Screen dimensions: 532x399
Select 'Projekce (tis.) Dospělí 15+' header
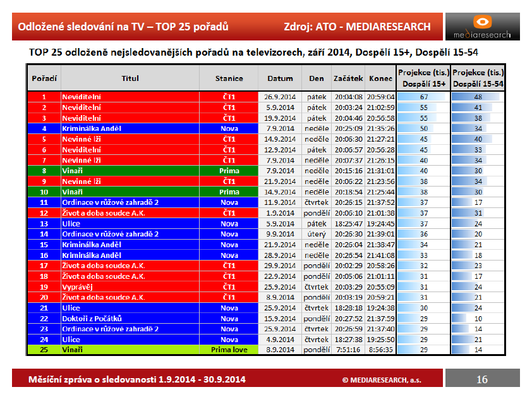pos(424,78)
